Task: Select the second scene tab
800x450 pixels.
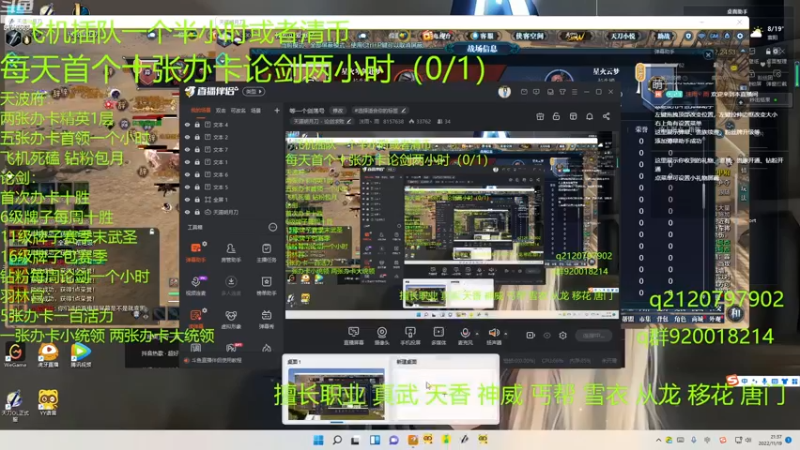Action: point(220,110)
